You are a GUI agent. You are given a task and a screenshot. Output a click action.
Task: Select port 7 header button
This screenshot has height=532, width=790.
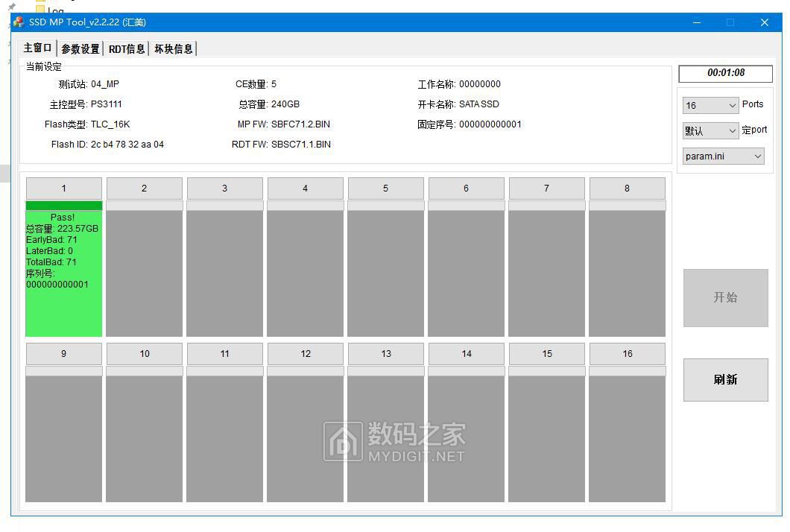pos(546,189)
